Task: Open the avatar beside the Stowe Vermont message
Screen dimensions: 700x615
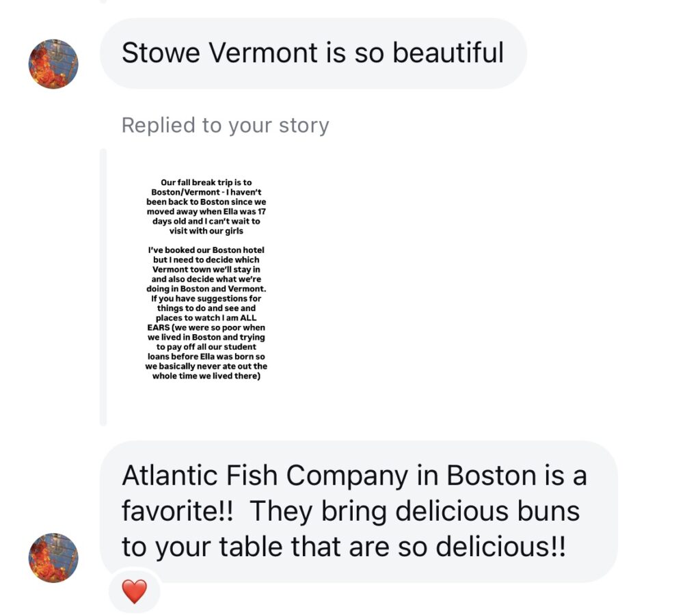Action: click(53, 64)
